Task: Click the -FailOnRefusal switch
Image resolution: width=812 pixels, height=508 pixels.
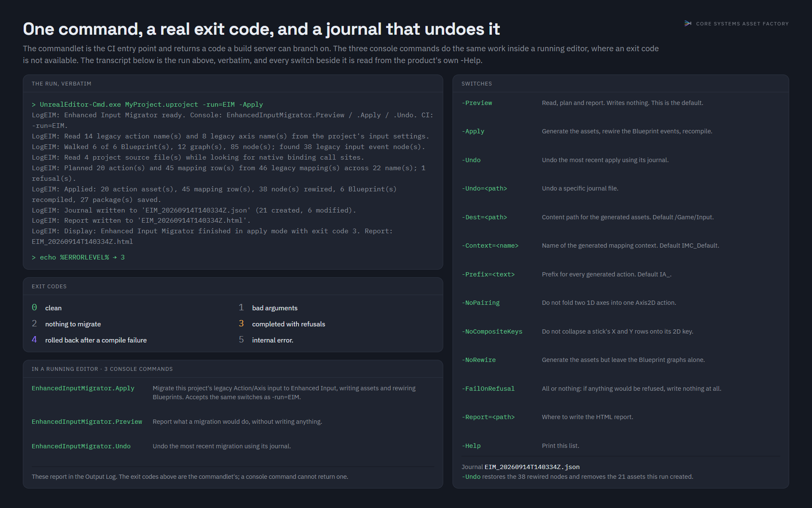Action: tap(488, 389)
